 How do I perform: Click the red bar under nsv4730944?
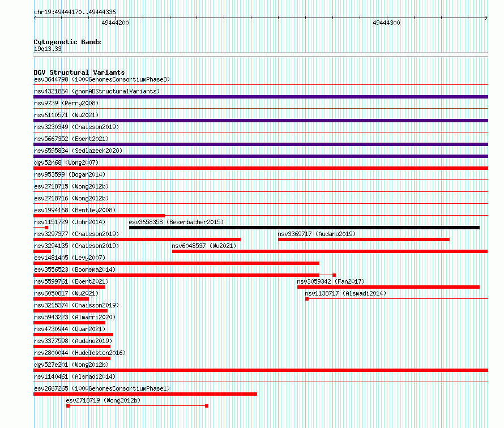pos(73,335)
